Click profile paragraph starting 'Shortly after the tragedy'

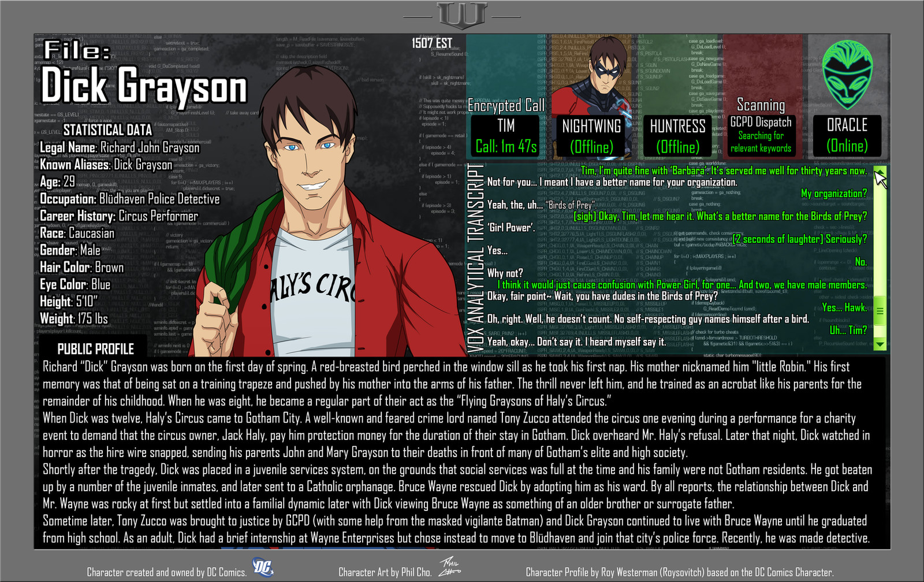coord(457,487)
